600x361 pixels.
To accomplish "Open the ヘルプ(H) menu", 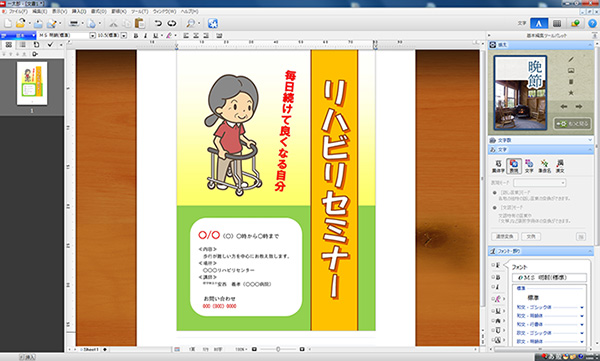I will coord(189,12).
